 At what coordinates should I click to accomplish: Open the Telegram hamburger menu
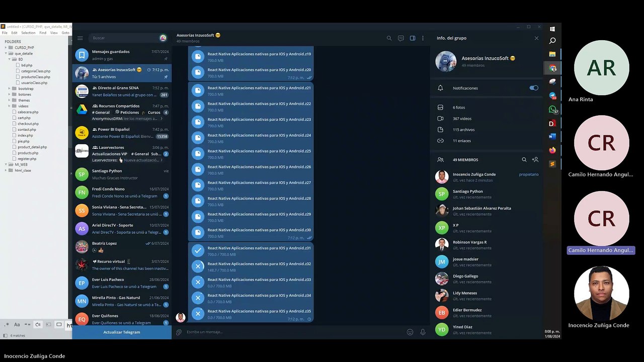tap(80, 38)
